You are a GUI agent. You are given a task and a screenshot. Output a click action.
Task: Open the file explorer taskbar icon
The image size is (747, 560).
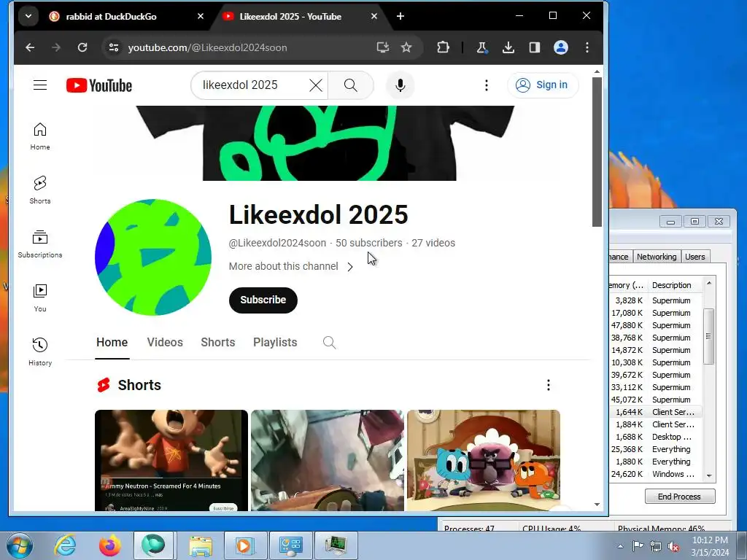point(201,545)
